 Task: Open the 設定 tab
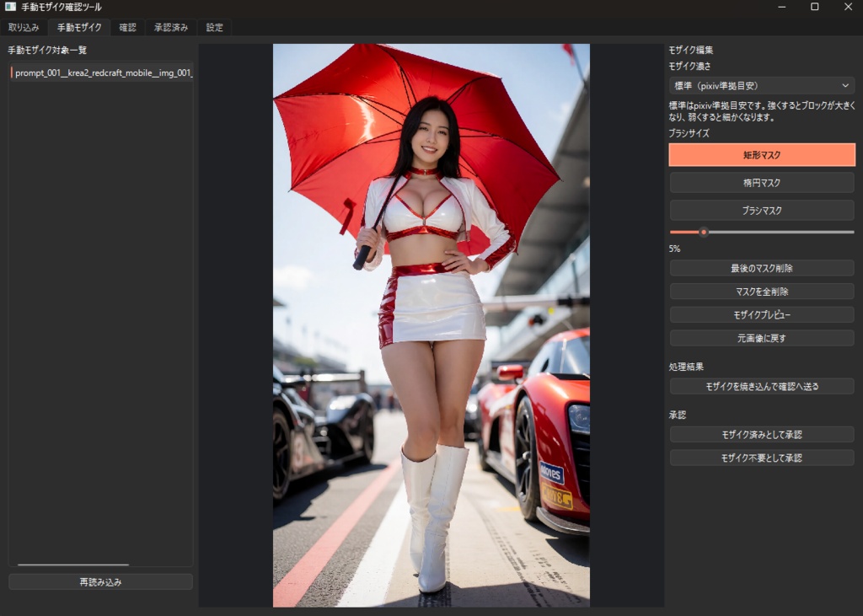[214, 28]
